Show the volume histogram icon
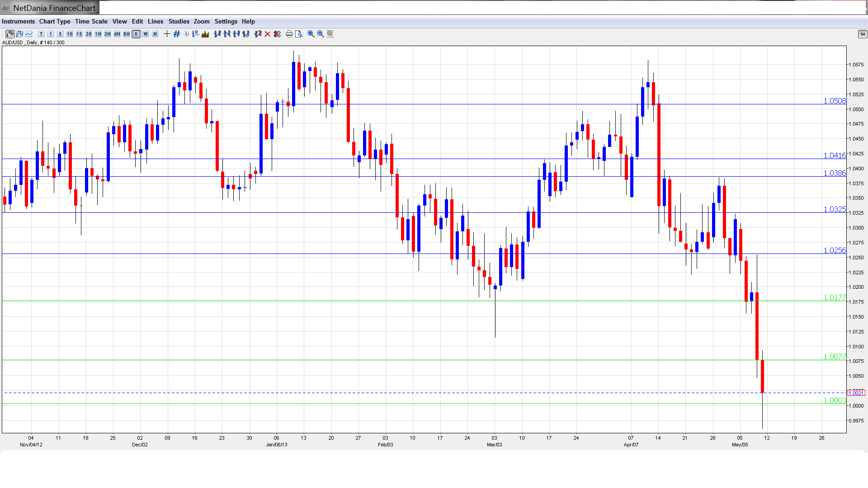 tap(205, 34)
